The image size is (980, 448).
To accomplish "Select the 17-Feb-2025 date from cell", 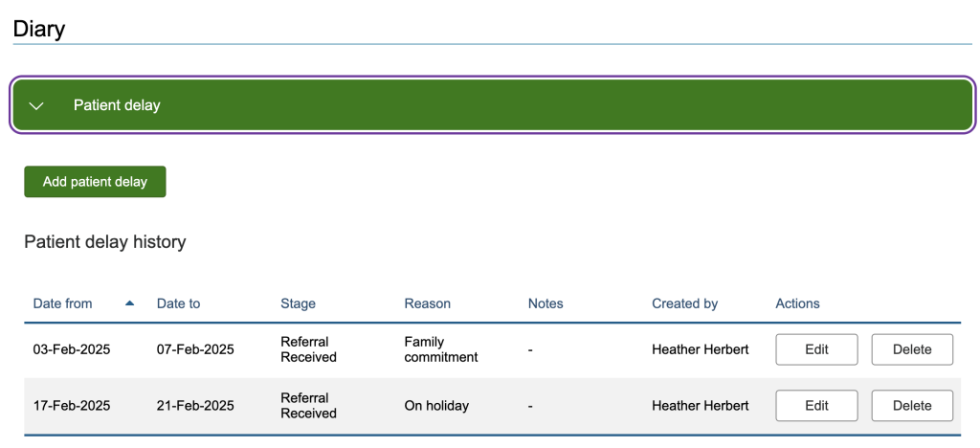I will [72, 405].
